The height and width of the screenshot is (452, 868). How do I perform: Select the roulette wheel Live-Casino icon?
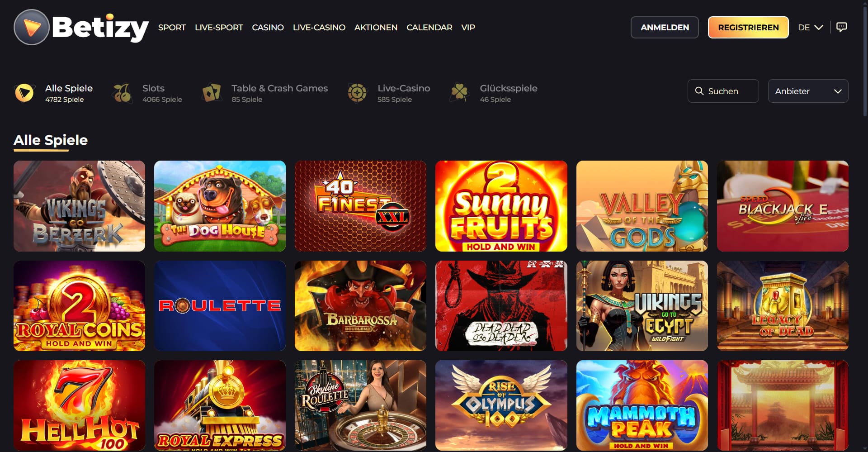357,93
